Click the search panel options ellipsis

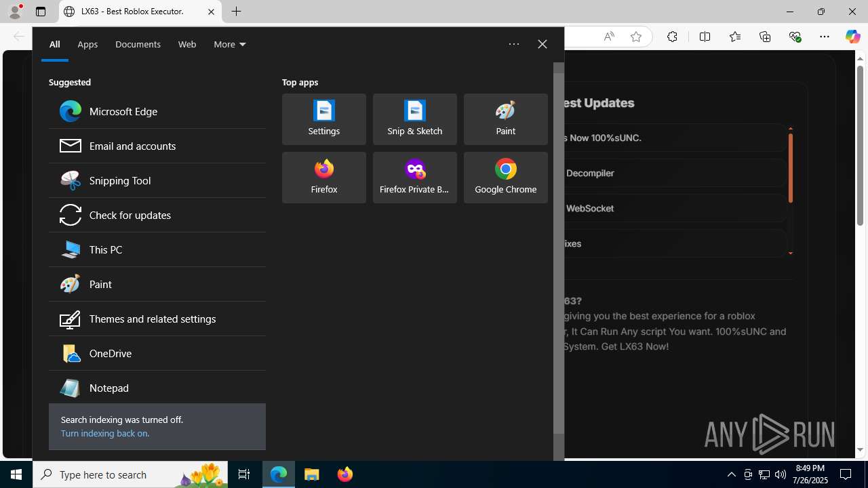coord(514,44)
